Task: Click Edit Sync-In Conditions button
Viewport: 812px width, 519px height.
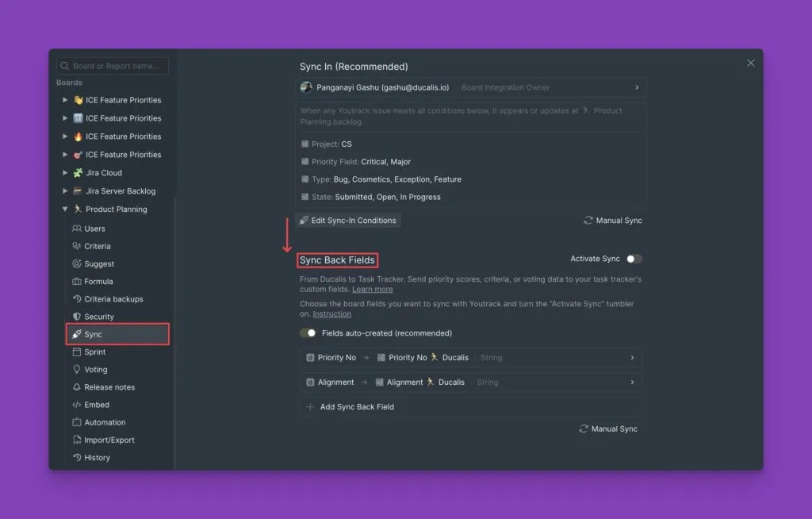Action: click(348, 221)
